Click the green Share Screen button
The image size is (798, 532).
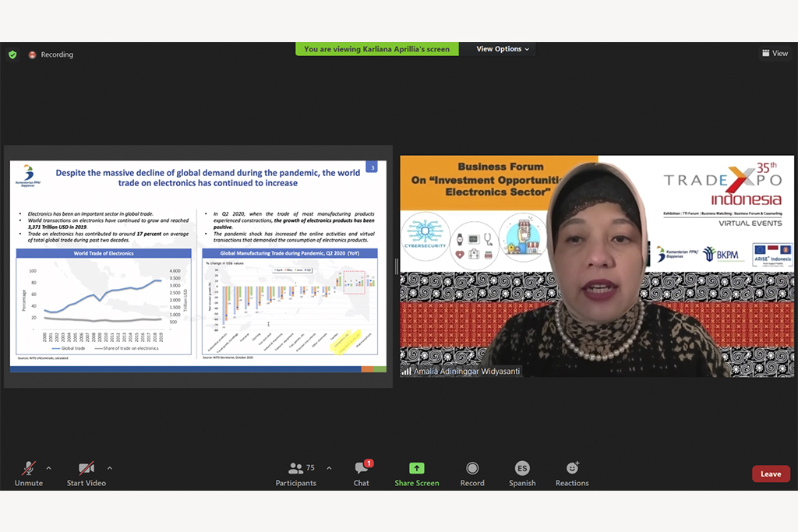pos(417,474)
